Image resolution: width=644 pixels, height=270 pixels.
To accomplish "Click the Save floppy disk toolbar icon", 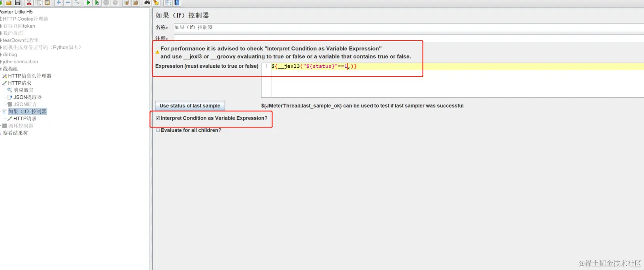I will coord(18,2).
